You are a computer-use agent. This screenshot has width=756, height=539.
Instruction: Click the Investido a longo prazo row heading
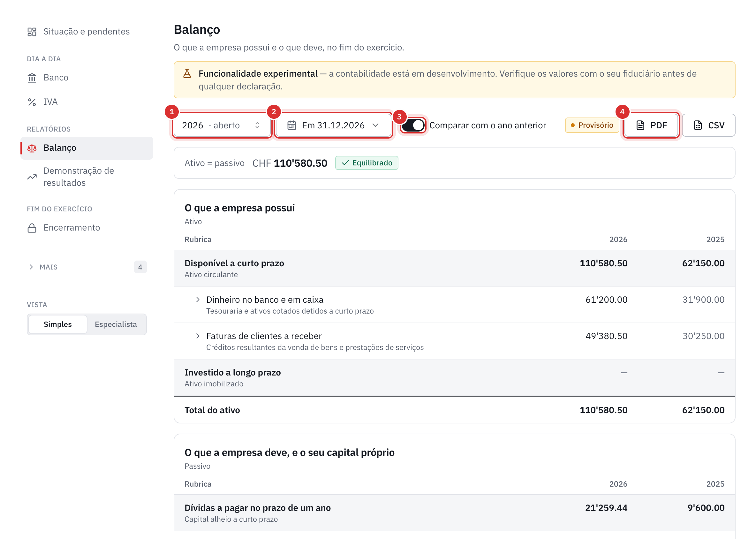click(x=233, y=372)
